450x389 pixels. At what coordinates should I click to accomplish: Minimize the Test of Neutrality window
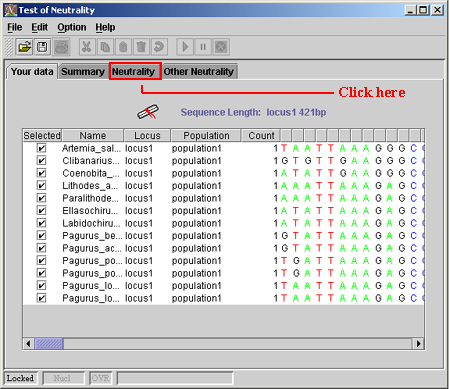(410, 10)
